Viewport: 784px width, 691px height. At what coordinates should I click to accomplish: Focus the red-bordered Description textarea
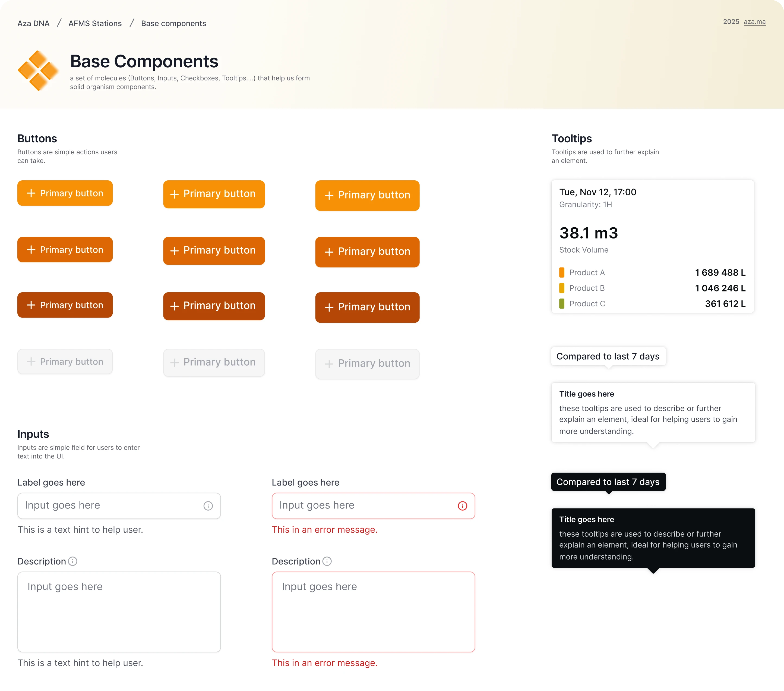click(x=373, y=612)
